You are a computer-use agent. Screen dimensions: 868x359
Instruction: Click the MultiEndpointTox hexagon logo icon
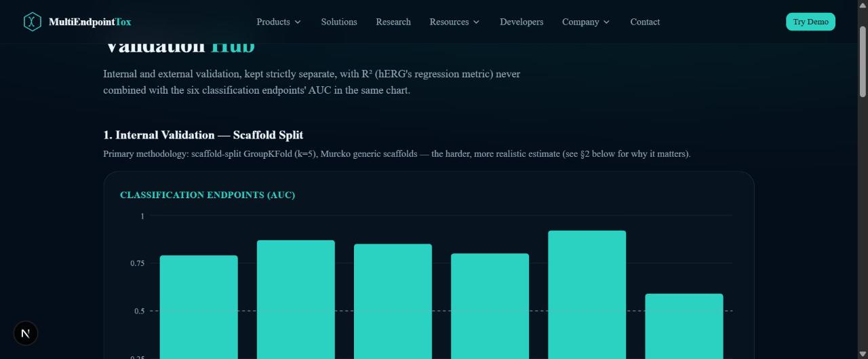[32, 22]
